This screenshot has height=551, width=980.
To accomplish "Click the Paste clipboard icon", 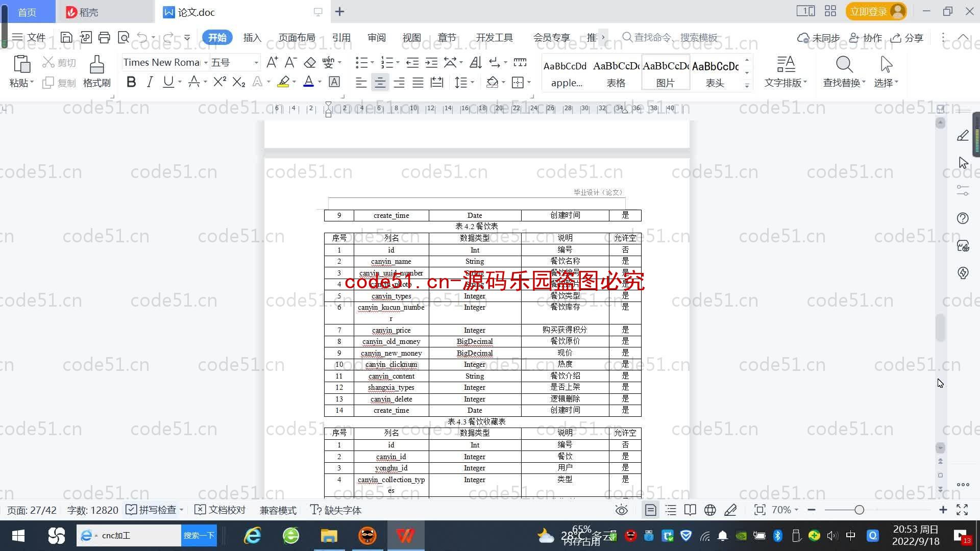I will 21,65.
